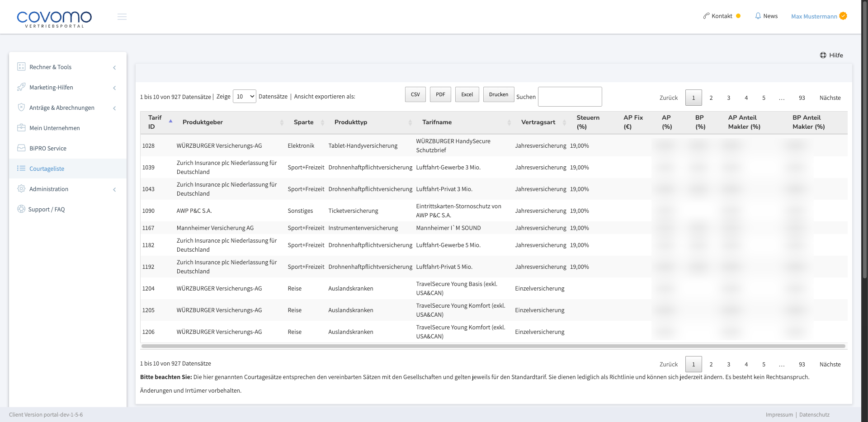Viewport: 868px width, 422px height.
Task: Click Mannheimer Versicherung AG cell
Action: [215, 228]
